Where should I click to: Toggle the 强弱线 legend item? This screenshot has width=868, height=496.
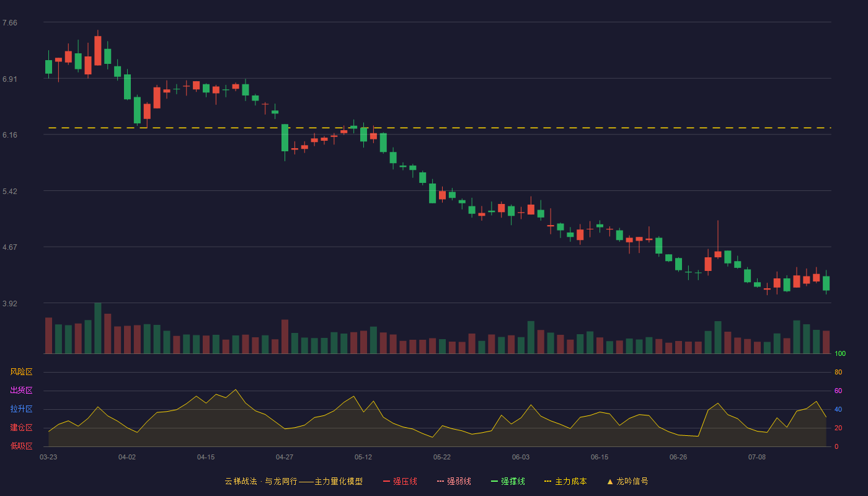pos(454,481)
